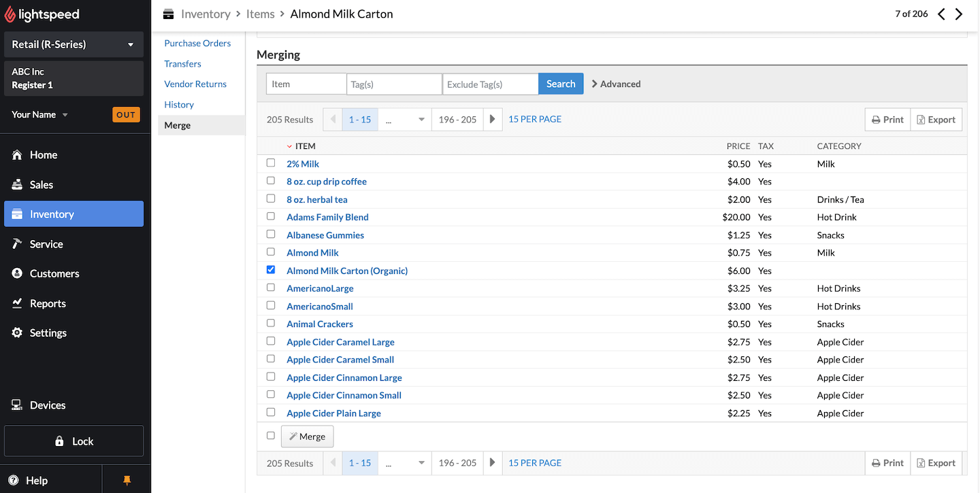Click top pagination next-page arrow
This screenshot has height=493, width=980.
(x=493, y=120)
